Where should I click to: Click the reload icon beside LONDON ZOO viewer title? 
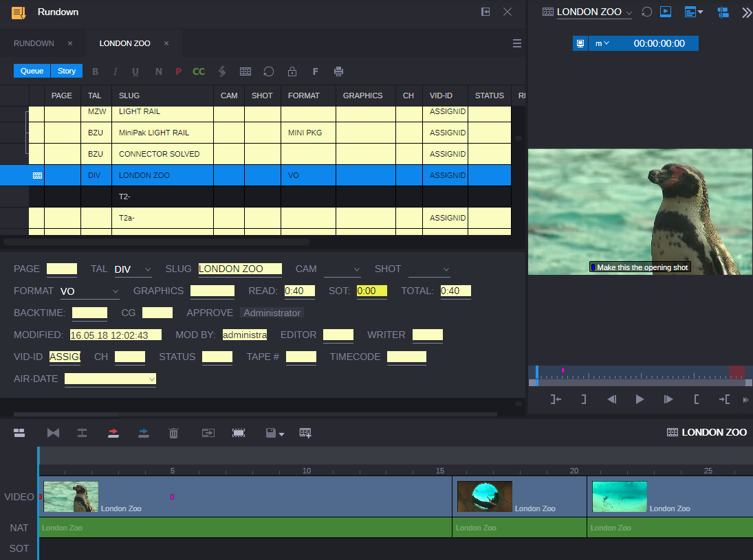click(647, 12)
